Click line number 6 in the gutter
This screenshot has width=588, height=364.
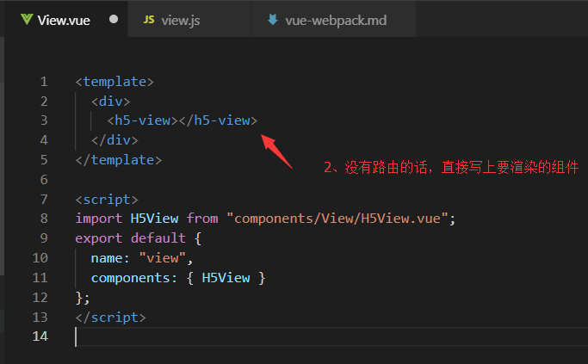click(44, 180)
